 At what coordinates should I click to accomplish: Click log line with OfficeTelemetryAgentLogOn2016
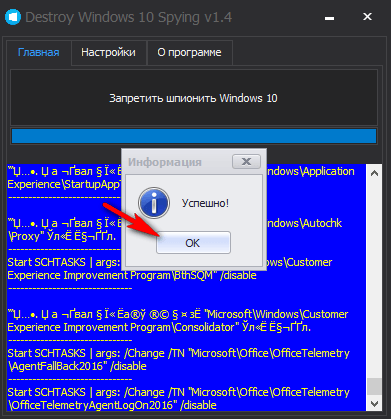pos(112,405)
